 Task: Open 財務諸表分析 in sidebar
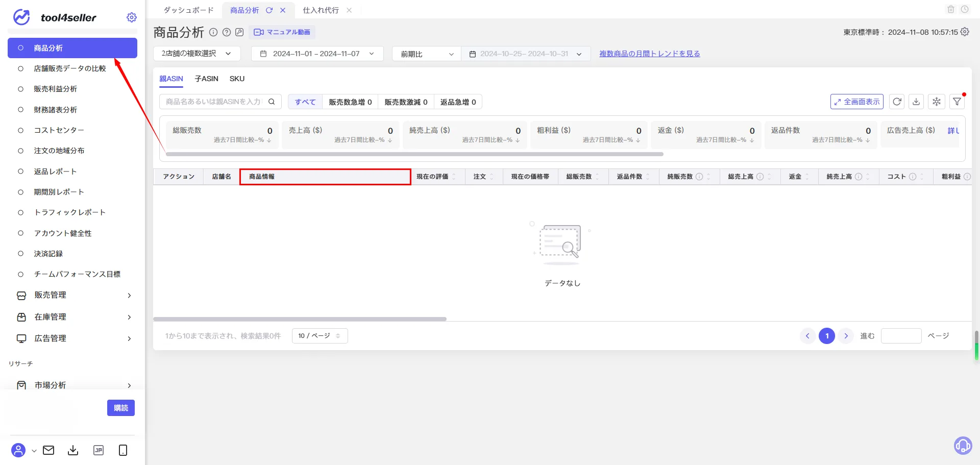(56, 110)
